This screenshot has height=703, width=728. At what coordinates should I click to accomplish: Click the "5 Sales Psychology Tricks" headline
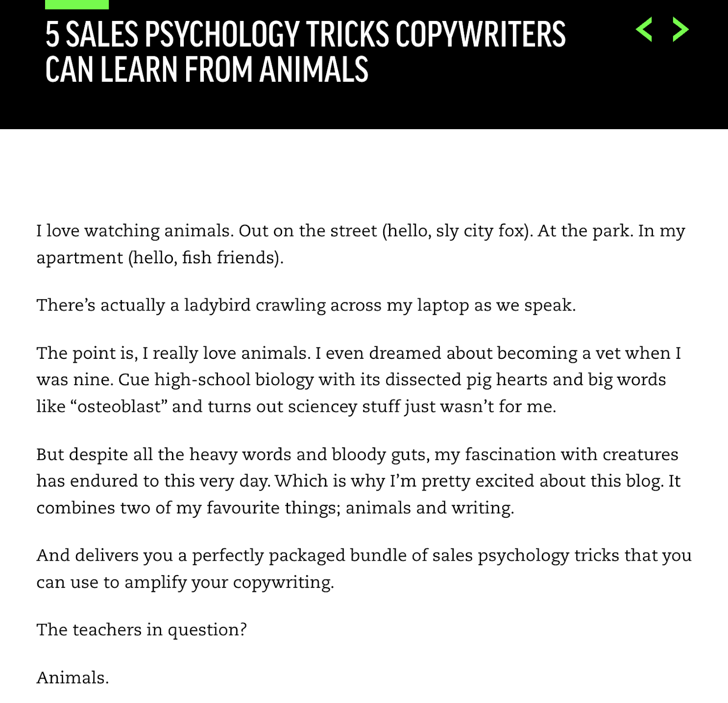(x=305, y=35)
